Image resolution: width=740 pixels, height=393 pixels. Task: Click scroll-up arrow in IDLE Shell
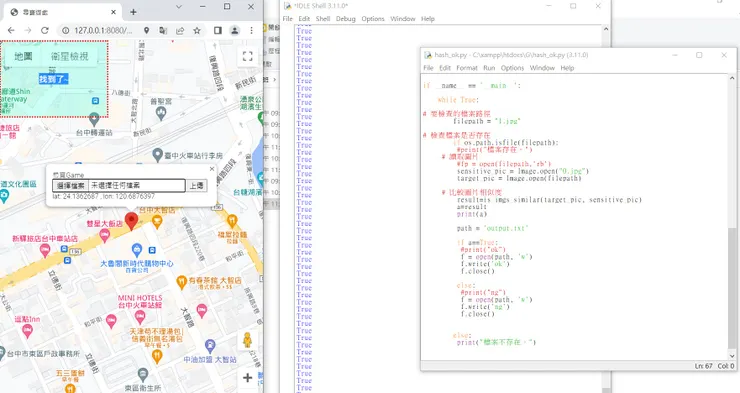(606, 29)
